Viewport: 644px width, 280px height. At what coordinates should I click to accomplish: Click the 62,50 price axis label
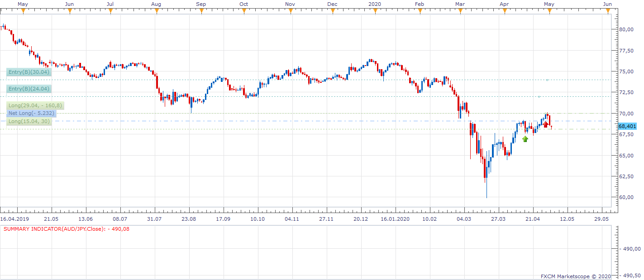626,176
